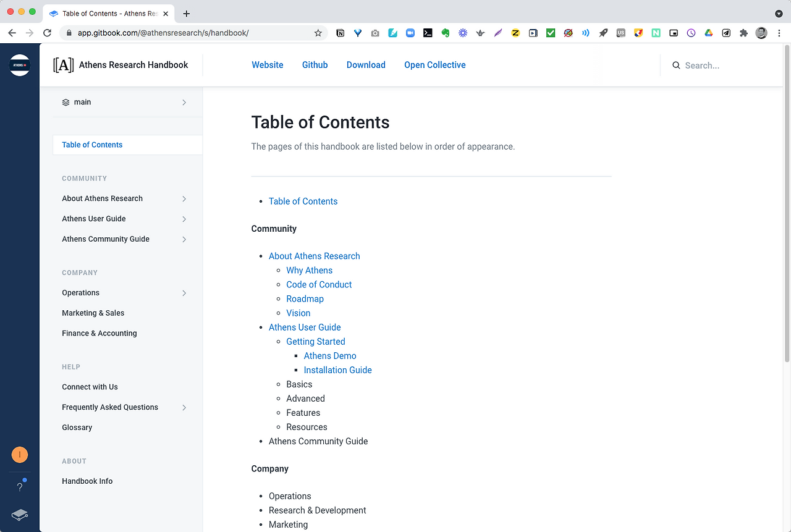Image resolution: width=791 pixels, height=532 pixels.
Task: Open Connect with Us in the sidebar
Action: tap(90, 387)
